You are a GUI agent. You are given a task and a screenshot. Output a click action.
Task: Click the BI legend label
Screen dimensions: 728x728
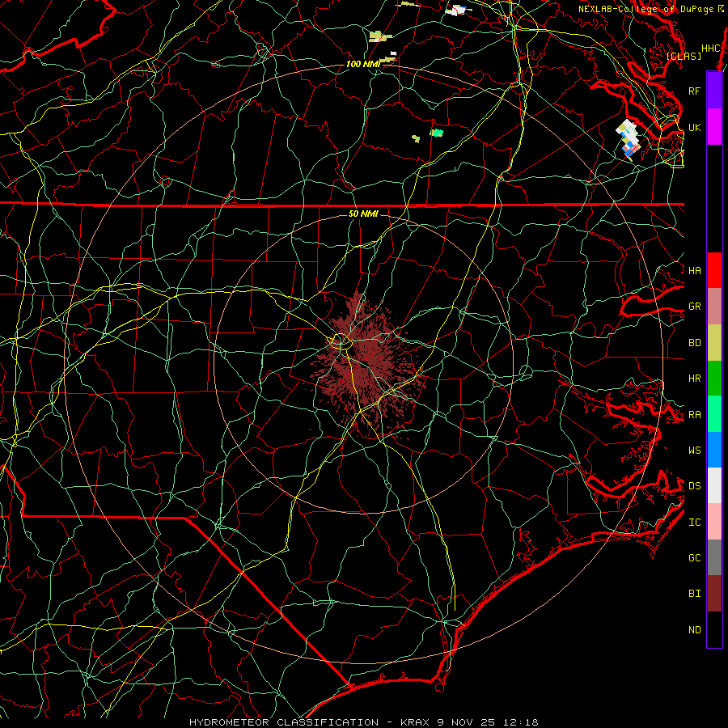click(694, 594)
